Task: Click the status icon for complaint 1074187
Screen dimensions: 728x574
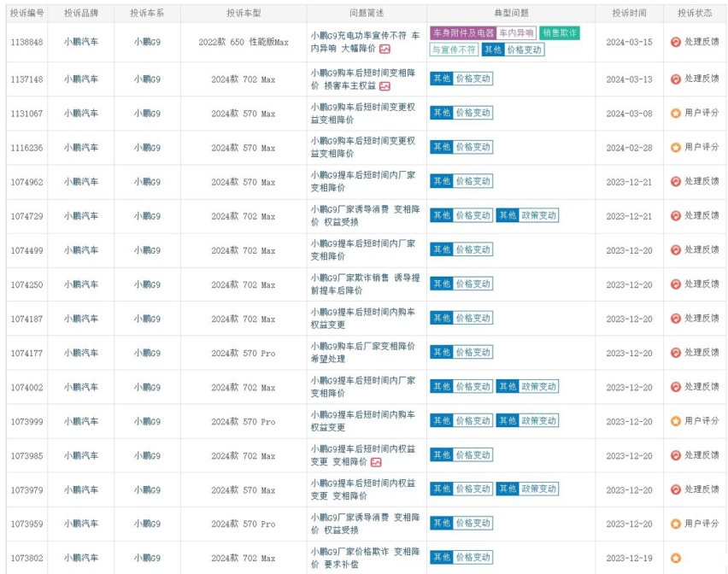Action: click(676, 319)
